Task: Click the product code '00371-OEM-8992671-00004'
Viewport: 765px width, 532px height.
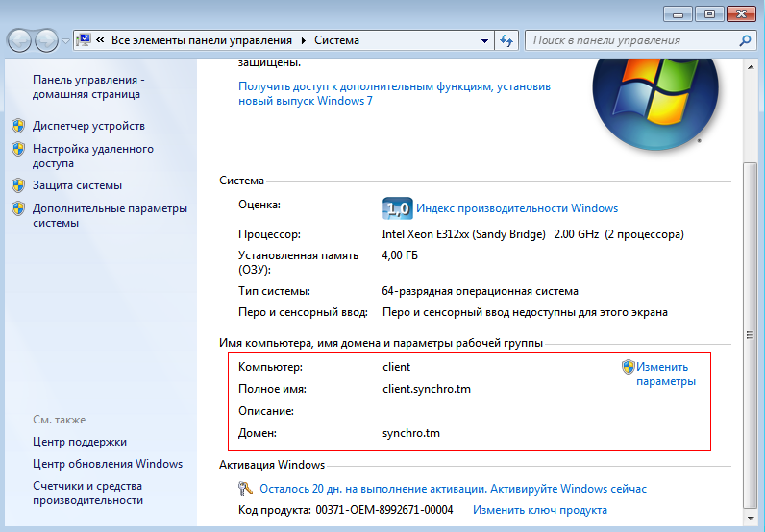Action: pos(384,510)
